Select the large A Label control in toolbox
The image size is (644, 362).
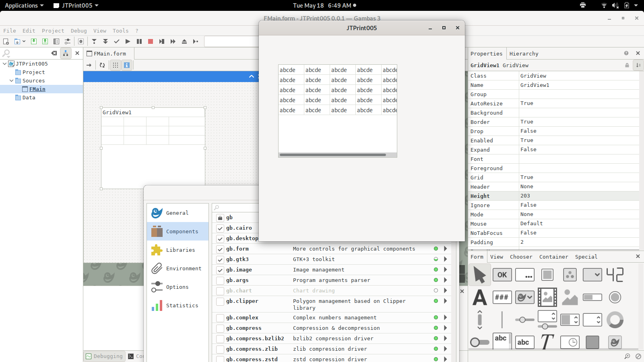click(479, 298)
